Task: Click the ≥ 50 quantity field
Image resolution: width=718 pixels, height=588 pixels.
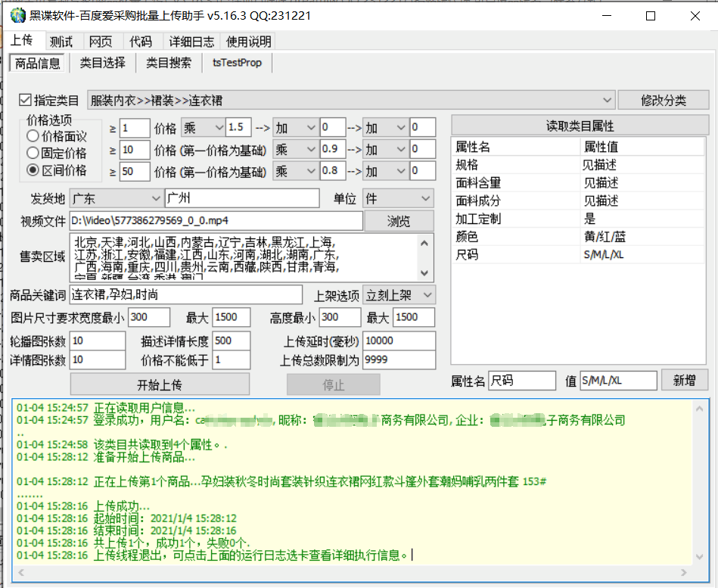Action: click(x=135, y=172)
